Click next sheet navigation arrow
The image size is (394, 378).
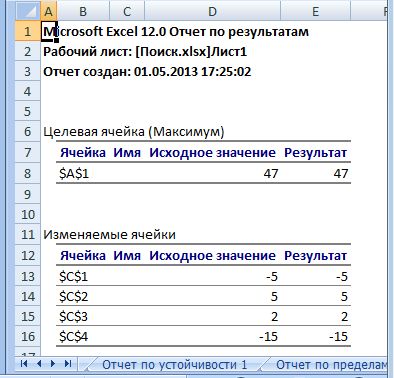[x=53, y=363]
